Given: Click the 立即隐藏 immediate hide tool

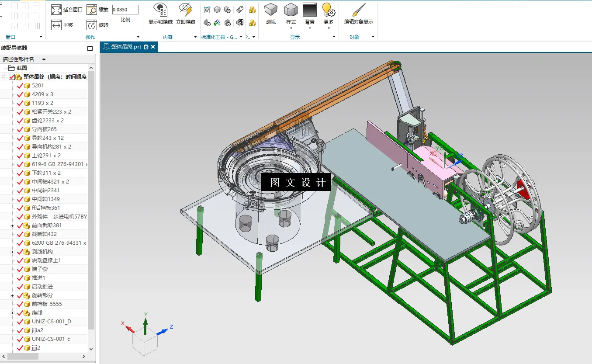Looking at the screenshot, I should pos(186,14).
